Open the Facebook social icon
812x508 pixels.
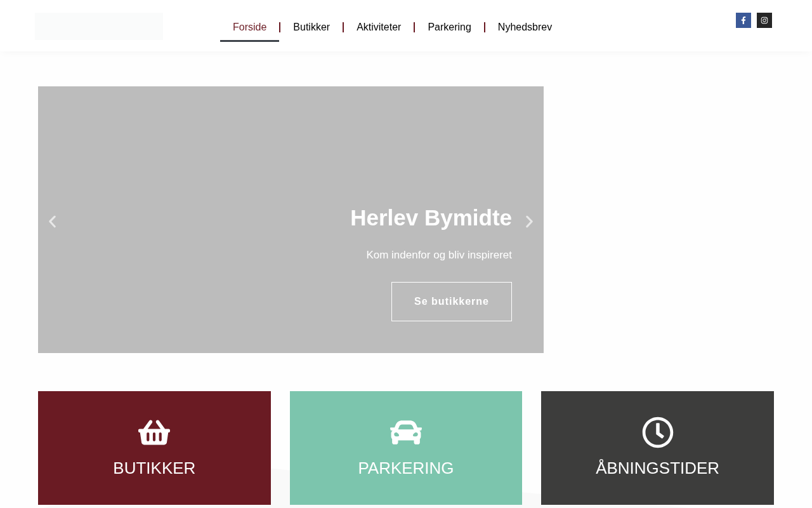pos(743,20)
